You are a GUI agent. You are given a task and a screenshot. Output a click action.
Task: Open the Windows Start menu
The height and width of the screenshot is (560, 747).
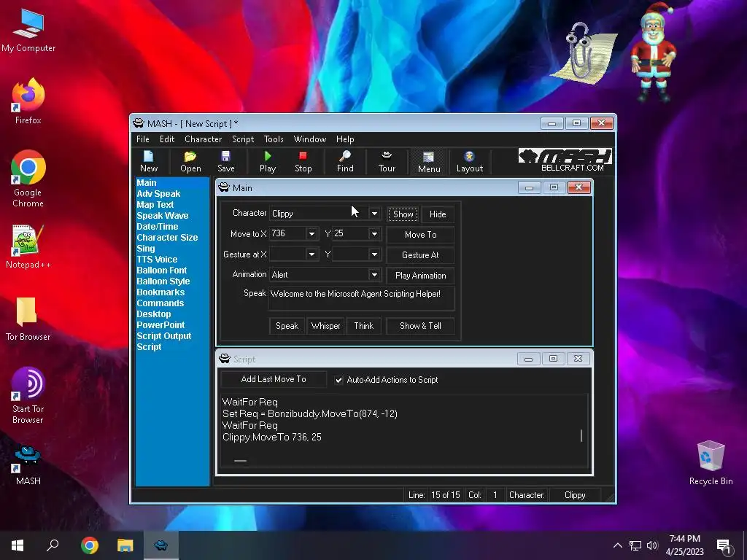[x=18, y=545]
